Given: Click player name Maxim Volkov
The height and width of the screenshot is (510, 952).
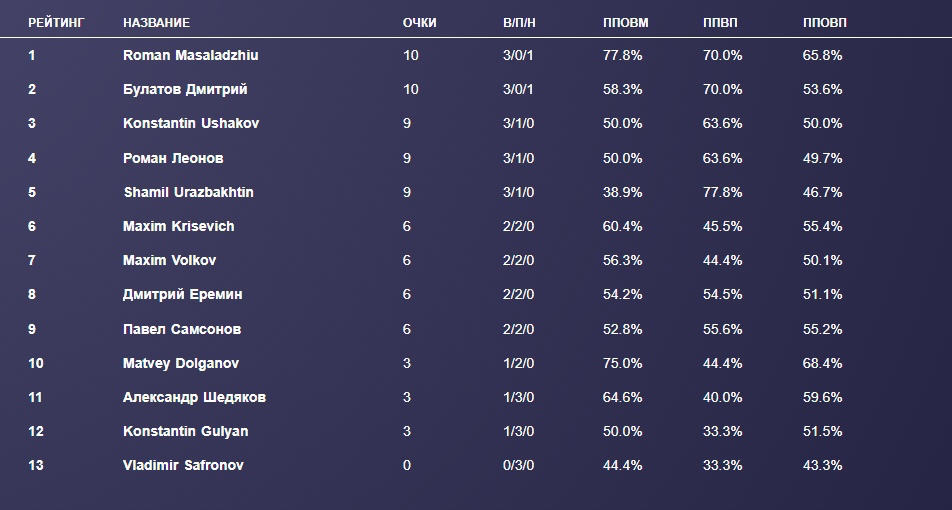Looking at the screenshot, I should click(169, 260).
